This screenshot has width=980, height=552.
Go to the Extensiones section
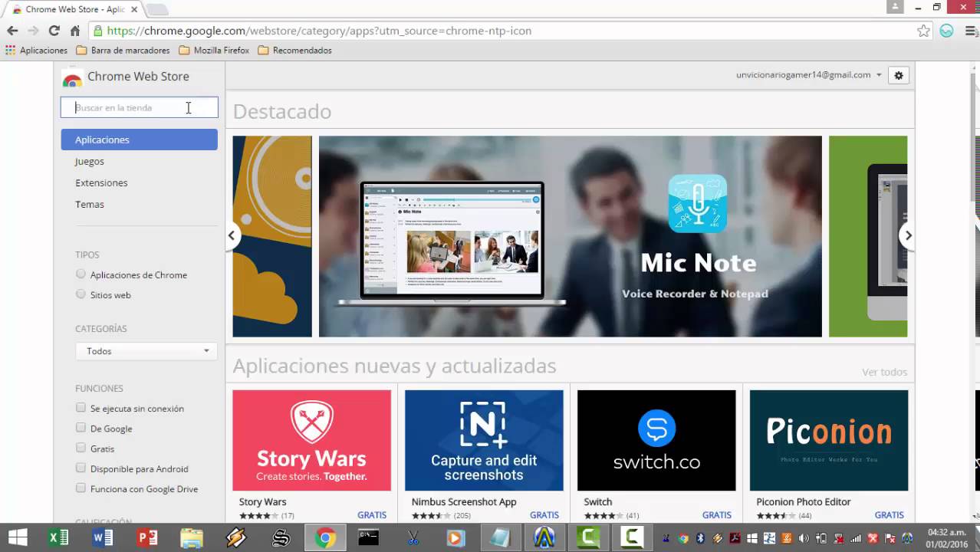101,182
